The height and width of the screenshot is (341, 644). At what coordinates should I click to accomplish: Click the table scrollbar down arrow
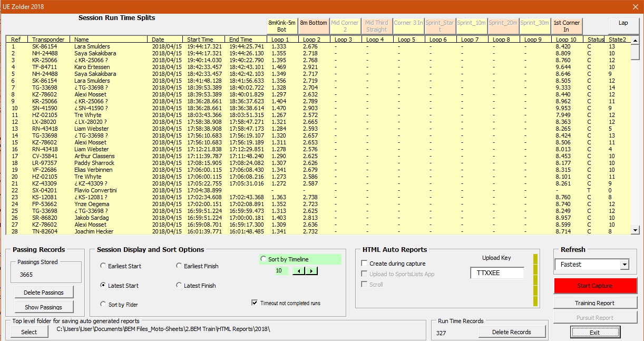click(635, 230)
